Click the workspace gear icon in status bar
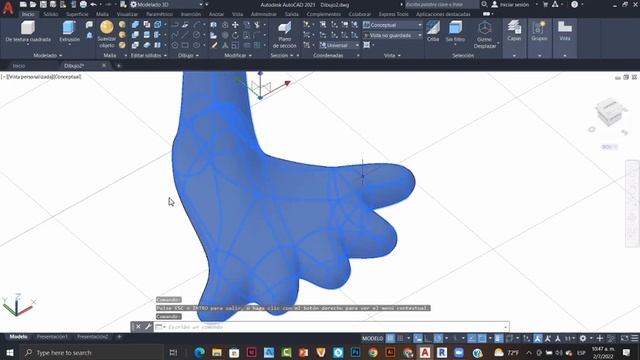 click(583, 338)
